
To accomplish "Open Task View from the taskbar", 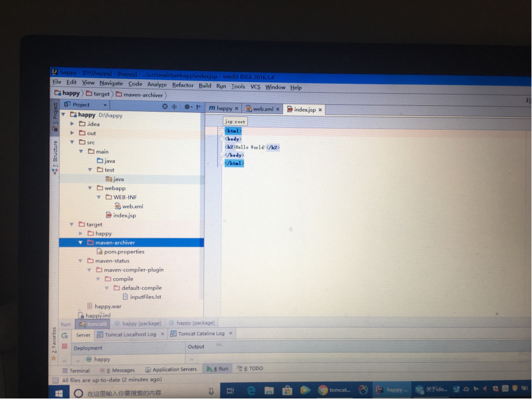I will click(x=230, y=391).
